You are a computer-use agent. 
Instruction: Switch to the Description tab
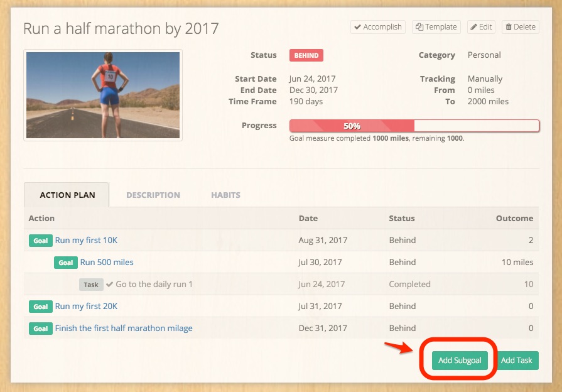pyautogui.click(x=153, y=195)
